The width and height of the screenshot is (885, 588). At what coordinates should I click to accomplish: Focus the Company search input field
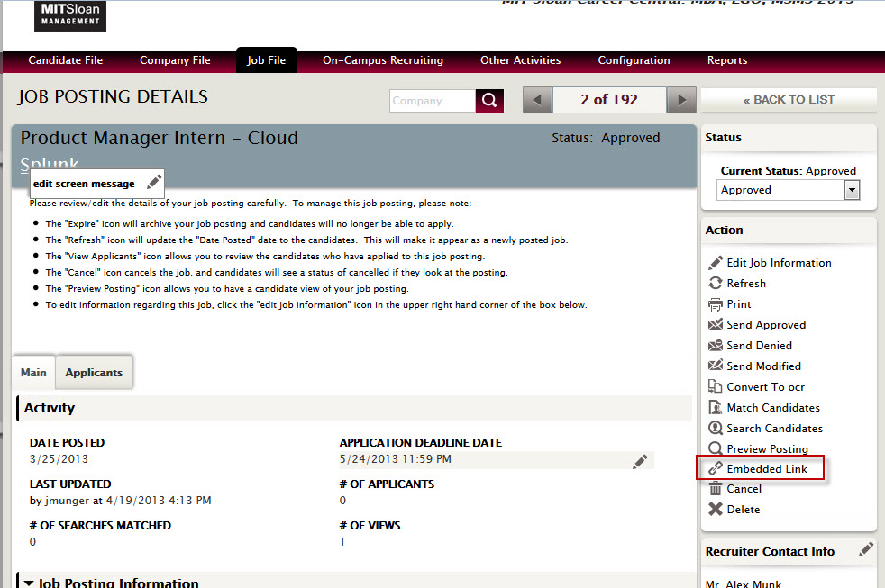433,101
